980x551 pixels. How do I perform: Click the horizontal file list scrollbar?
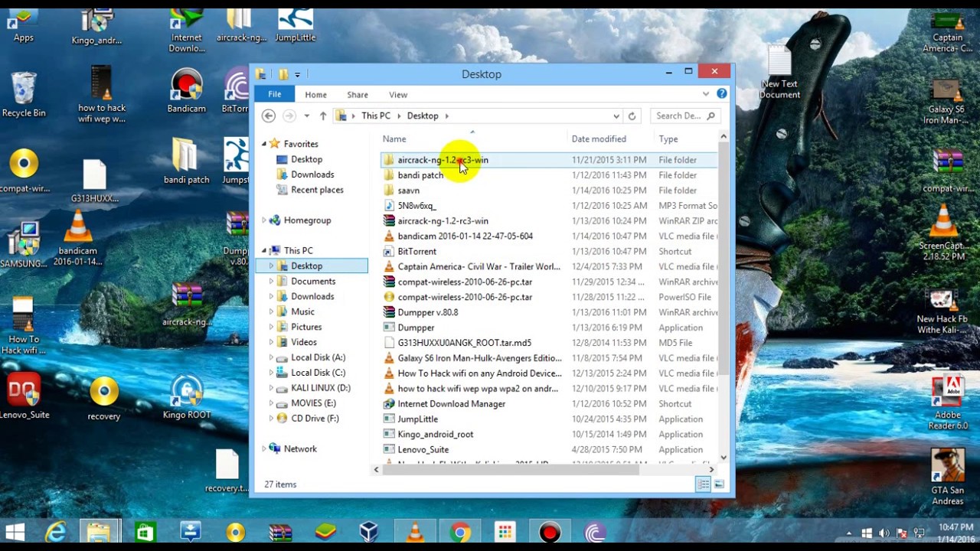[x=511, y=469]
